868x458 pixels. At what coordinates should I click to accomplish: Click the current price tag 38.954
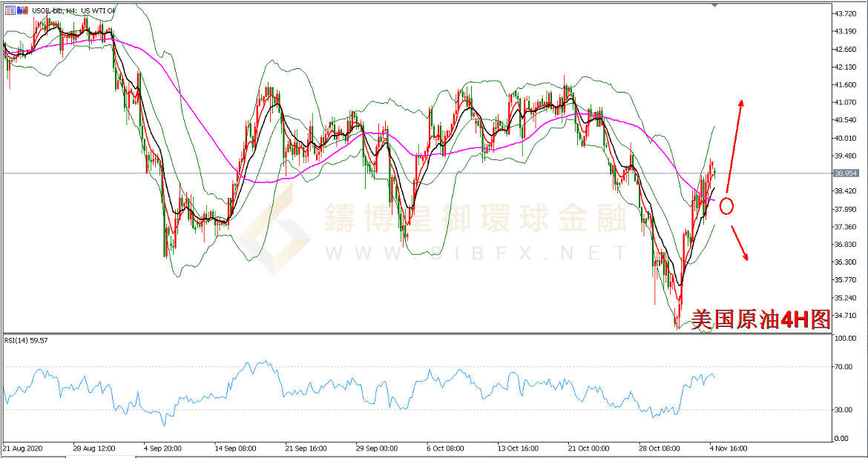pos(845,173)
